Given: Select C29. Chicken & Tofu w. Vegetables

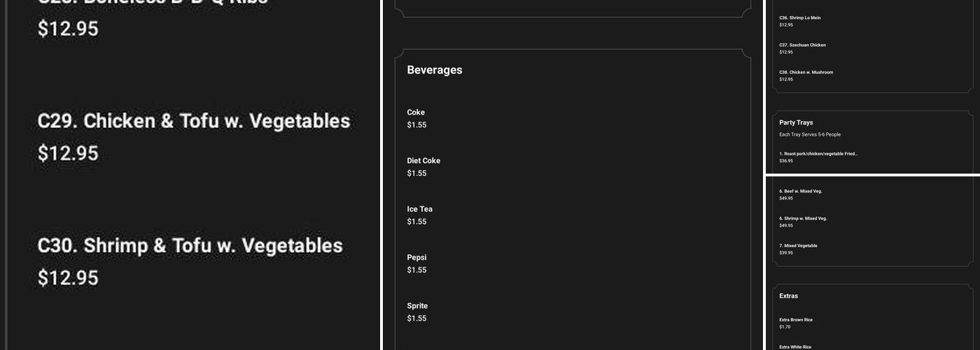Looking at the screenshot, I should (193, 121).
